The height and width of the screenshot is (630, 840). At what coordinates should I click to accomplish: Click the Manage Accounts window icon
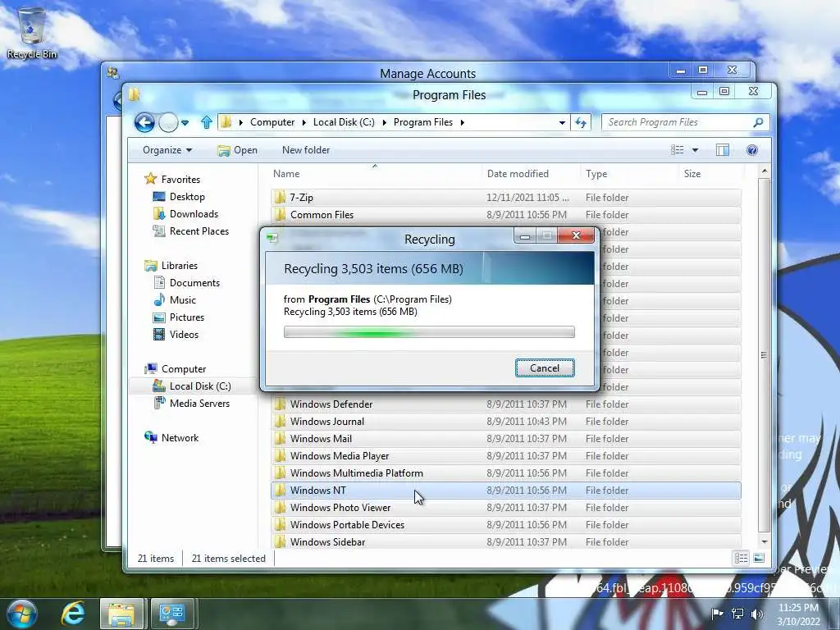coord(112,72)
